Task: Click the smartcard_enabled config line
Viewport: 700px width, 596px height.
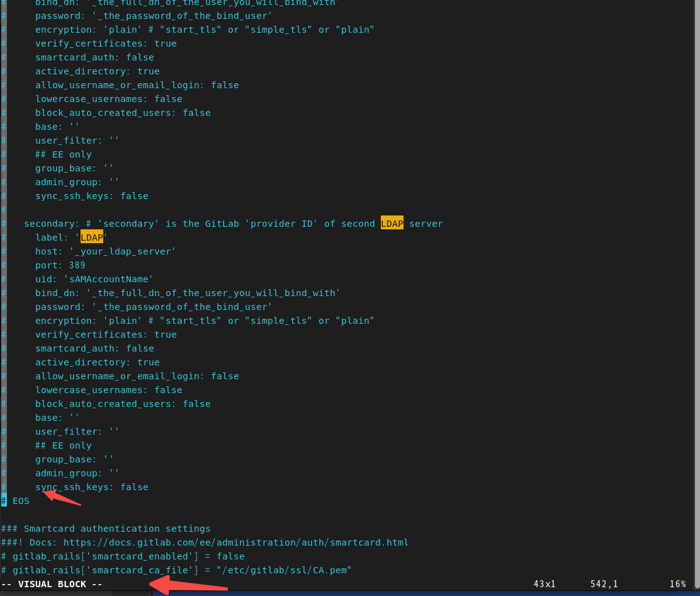Action: pos(123,556)
